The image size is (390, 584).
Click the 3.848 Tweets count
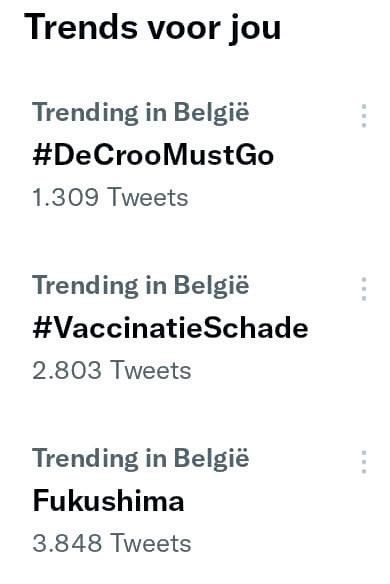tap(112, 543)
